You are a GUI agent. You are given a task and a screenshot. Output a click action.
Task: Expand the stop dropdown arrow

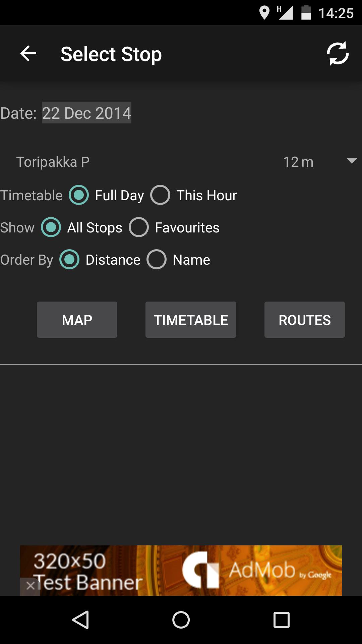pyautogui.click(x=352, y=161)
